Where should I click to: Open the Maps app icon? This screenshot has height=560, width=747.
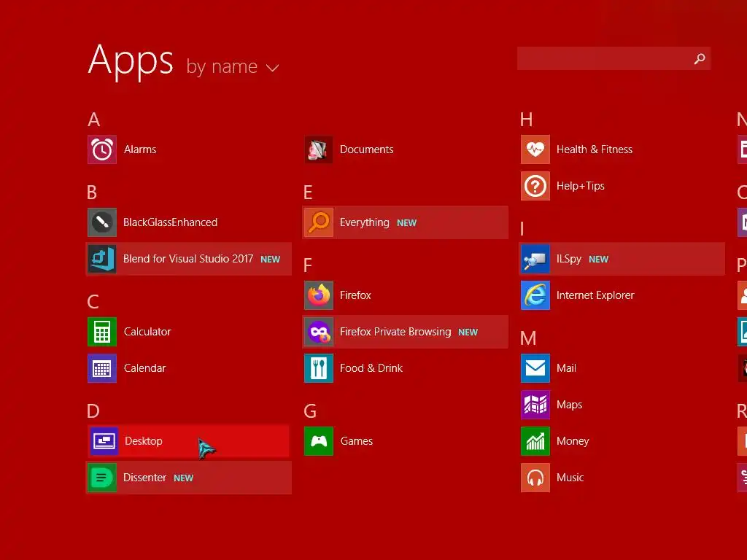coord(535,405)
